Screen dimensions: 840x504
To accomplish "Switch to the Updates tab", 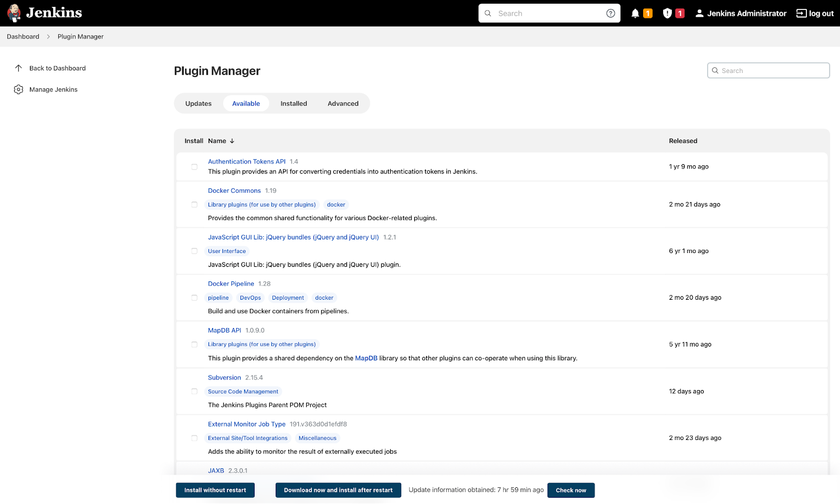I will pyautogui.click(x=198, y=103).
